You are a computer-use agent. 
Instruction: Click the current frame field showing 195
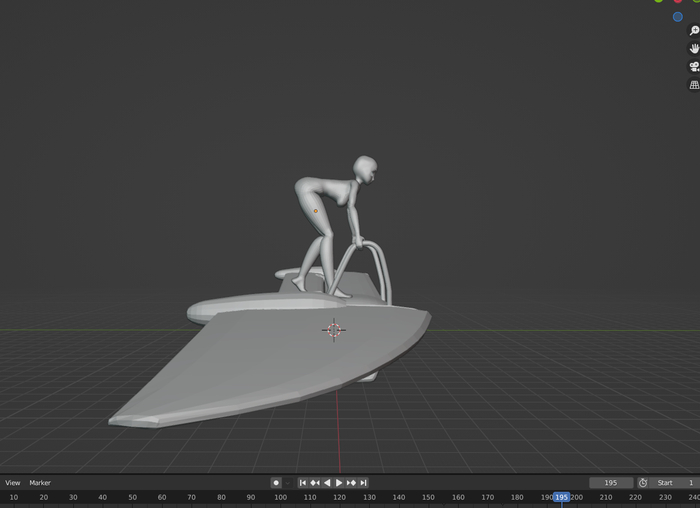pos(611,483)
